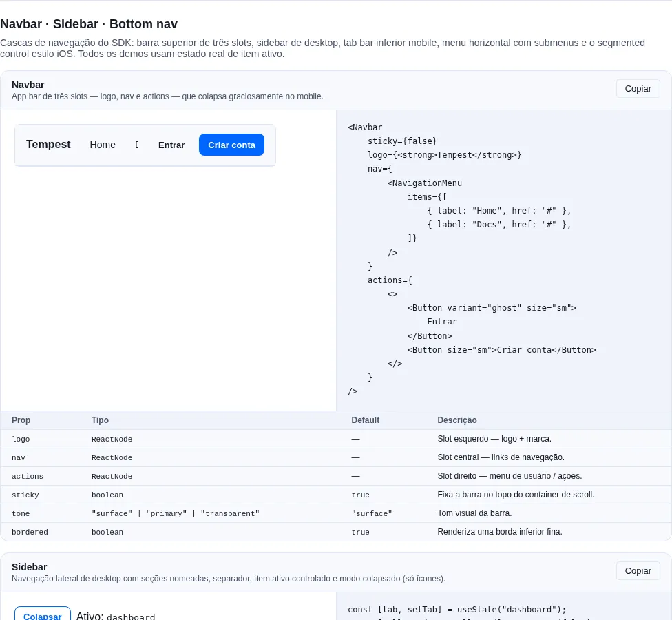Select the Entrar ghost button
Viewport: 672px width, 620px height.
pyautogui.click(x=171, y=145)
